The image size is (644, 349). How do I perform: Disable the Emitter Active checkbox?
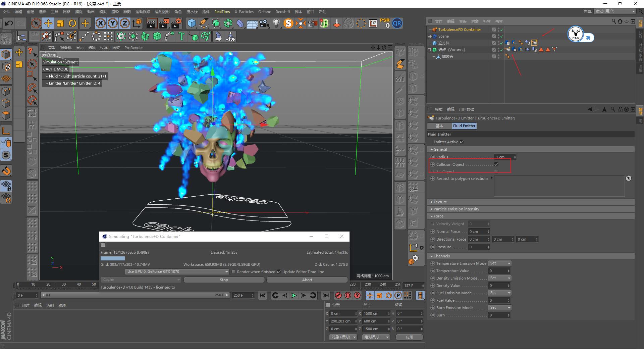[x=462, y=142]
